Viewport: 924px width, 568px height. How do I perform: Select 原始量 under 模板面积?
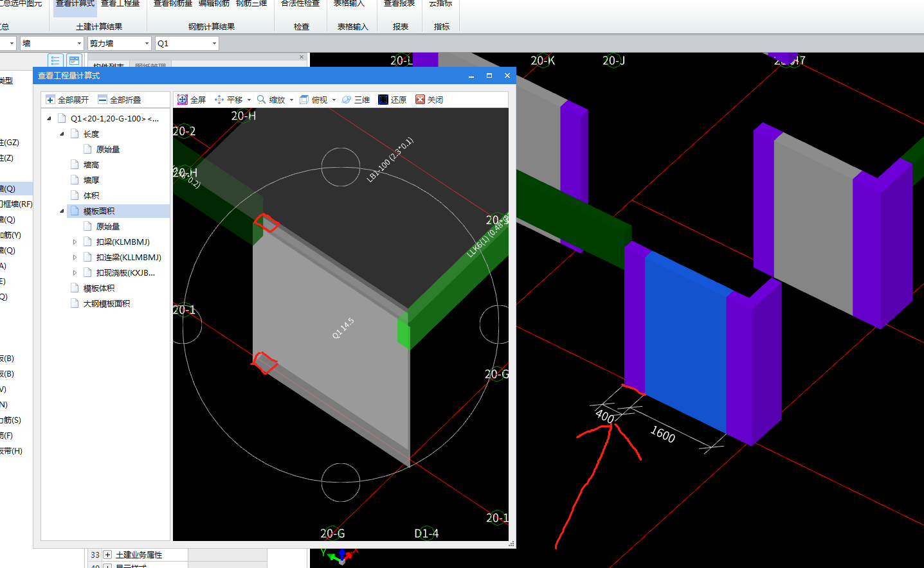click(x=108, y=226)
